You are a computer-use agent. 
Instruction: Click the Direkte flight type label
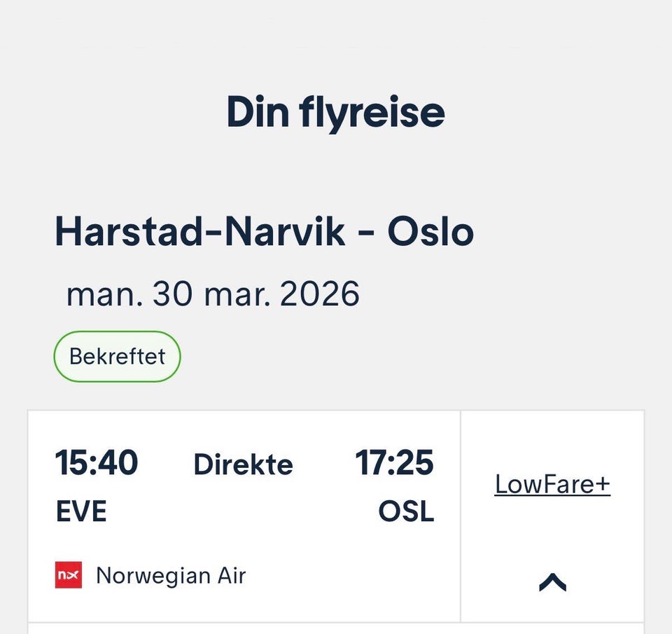[243, 464]
